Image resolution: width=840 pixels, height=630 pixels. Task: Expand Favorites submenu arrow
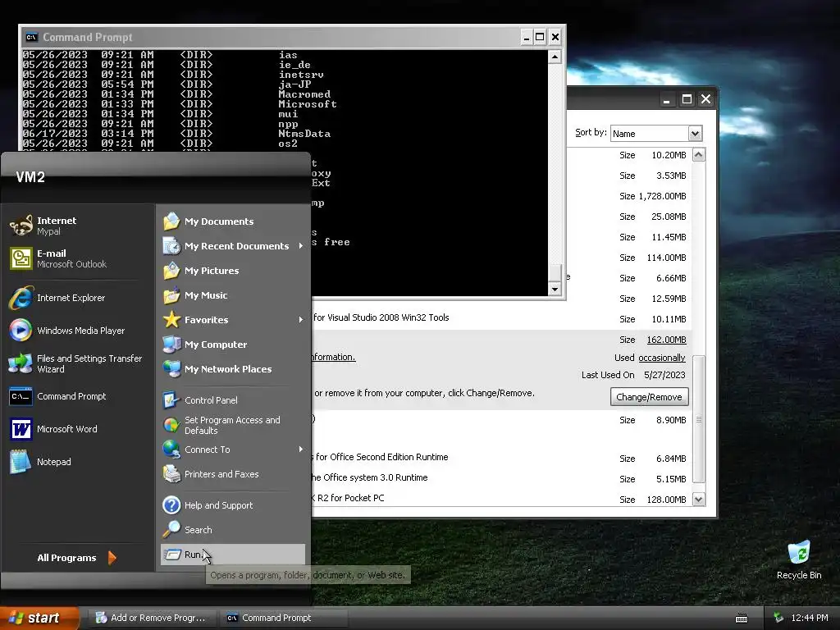(300, 320)
